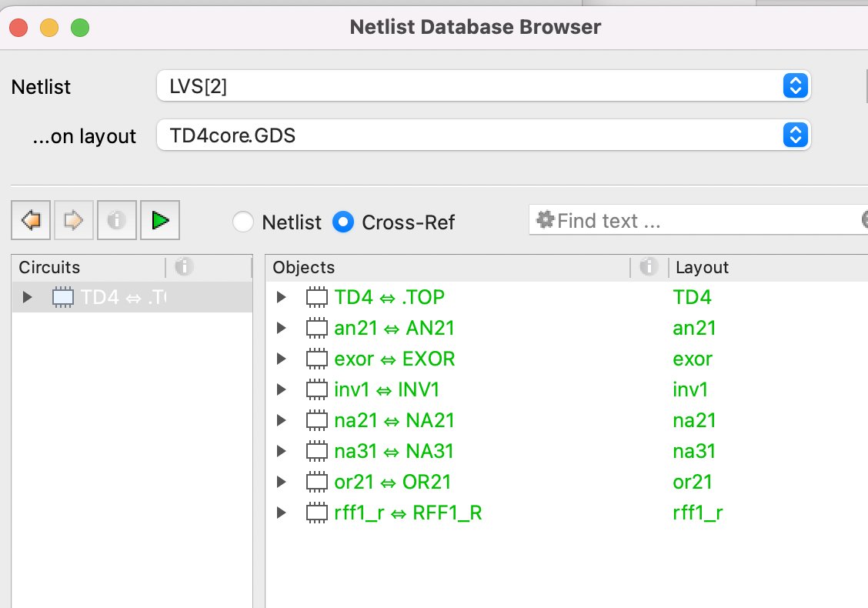Click the info button in the toolbar
Image resolution: width=868 pixels, height=608 pixels.
[x=117, y=220]
